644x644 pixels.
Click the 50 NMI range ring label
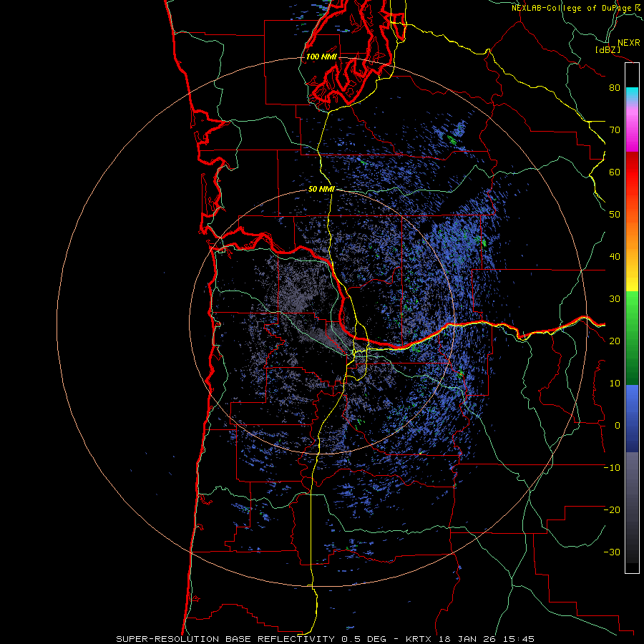321,190
